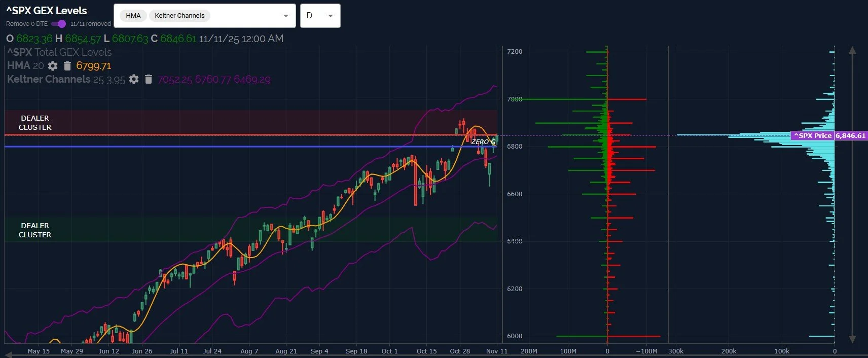Toggle the Remove 0 DTE switch
Screen dimensions: 868x358
(x=59, y=24)
